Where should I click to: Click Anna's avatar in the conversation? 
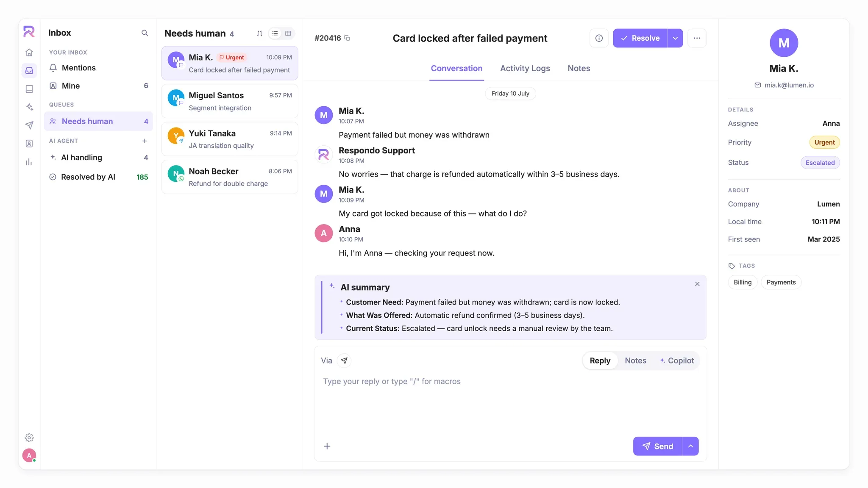[323, 233]
